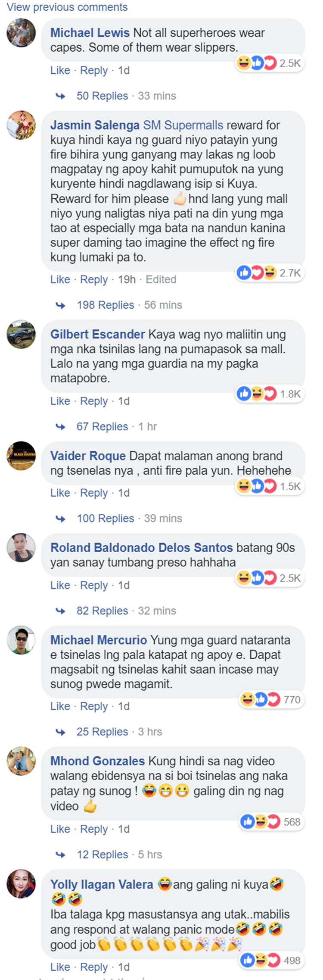Expand the 67 Replies thread
Viewport: 323px width, 980px height.
coord(102,426)
